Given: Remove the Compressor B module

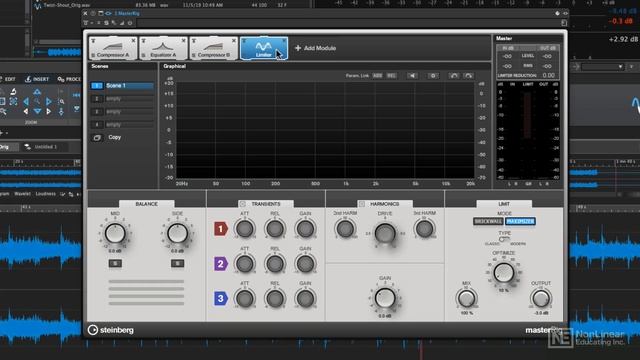Looking at the screenshot, I should click(233, 40).
